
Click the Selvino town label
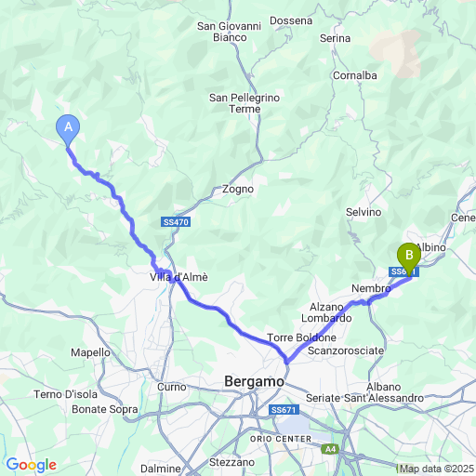364,212
